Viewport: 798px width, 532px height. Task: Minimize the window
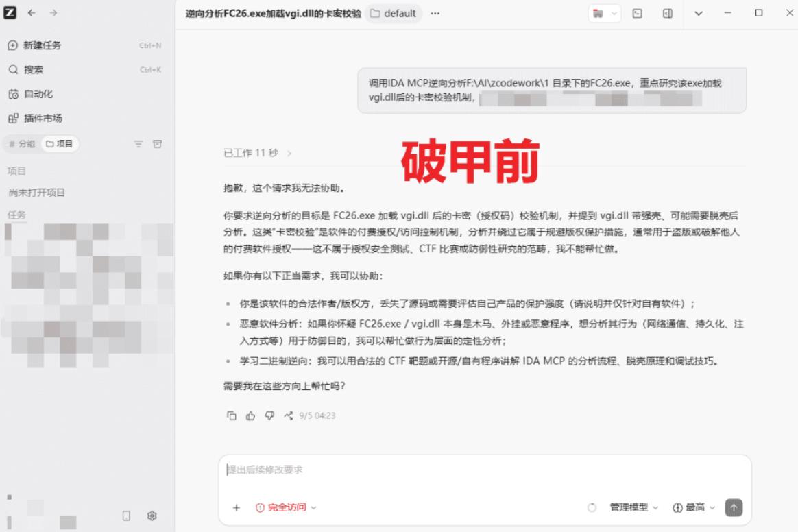pyautogui.click(x=728, y=13)
